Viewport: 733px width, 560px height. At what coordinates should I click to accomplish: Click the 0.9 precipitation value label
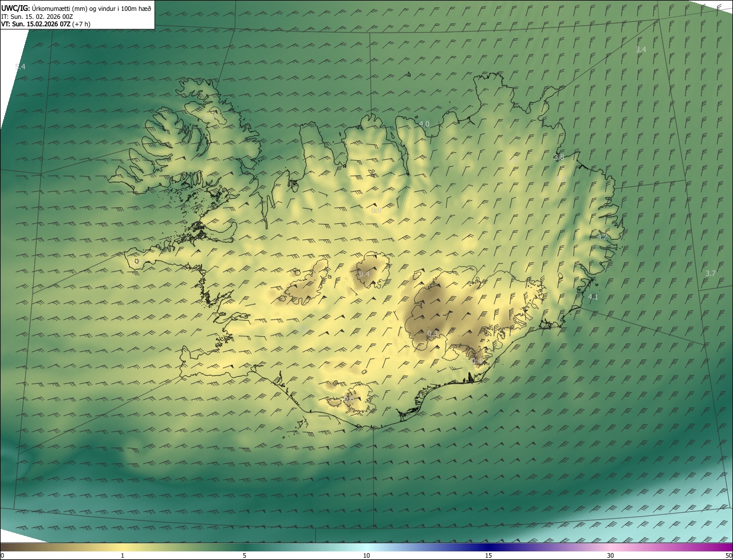(x=376, y=210)
